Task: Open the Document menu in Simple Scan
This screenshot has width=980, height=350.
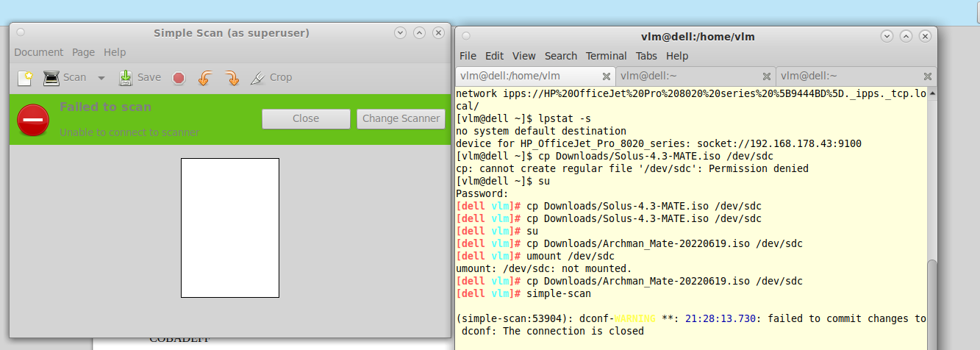Action: click(x=38, y=52)
